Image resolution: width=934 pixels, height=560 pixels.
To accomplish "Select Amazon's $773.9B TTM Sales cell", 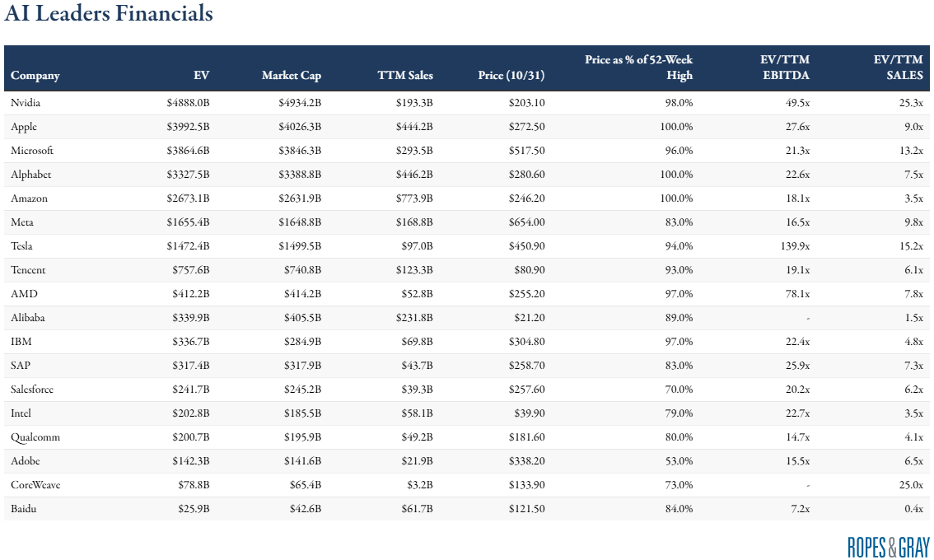I will click(412, 198).
